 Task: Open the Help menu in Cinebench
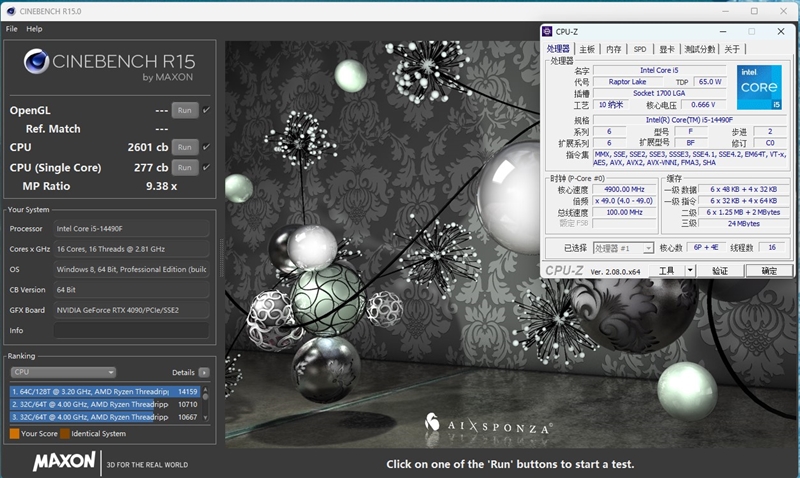pyautogui.click(x=34, y=29)
